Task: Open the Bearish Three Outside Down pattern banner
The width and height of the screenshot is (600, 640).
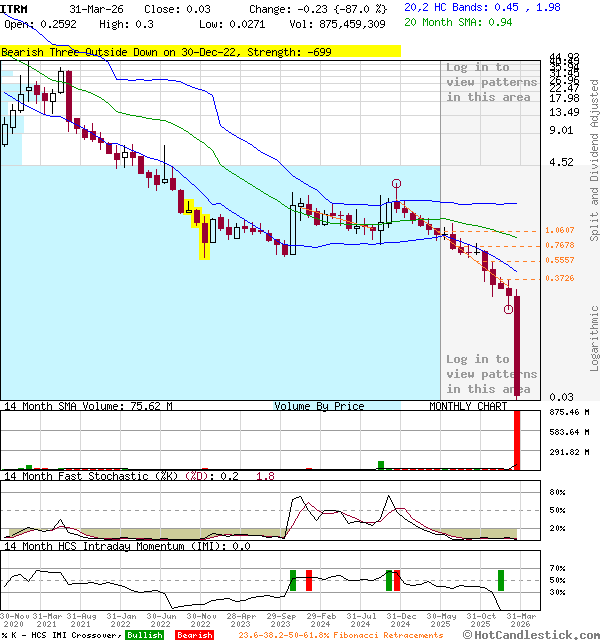Action: [200, 51]
